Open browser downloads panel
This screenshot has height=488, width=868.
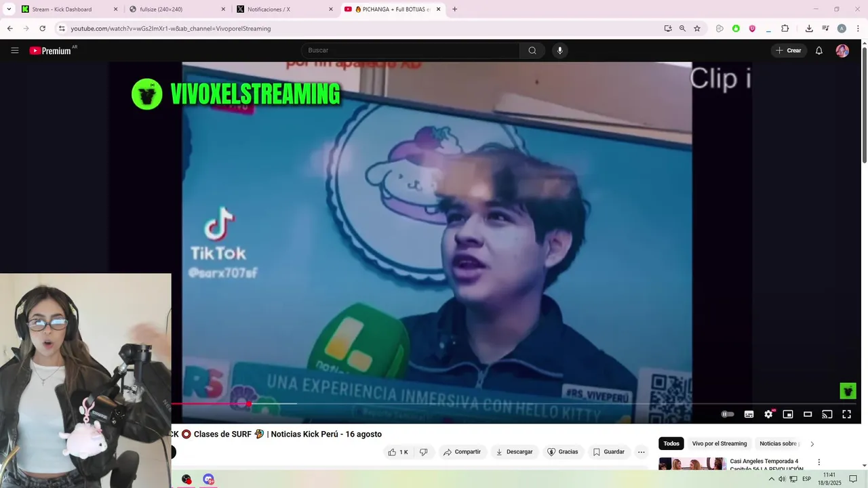pyautogui.click(x=809, y=28)
